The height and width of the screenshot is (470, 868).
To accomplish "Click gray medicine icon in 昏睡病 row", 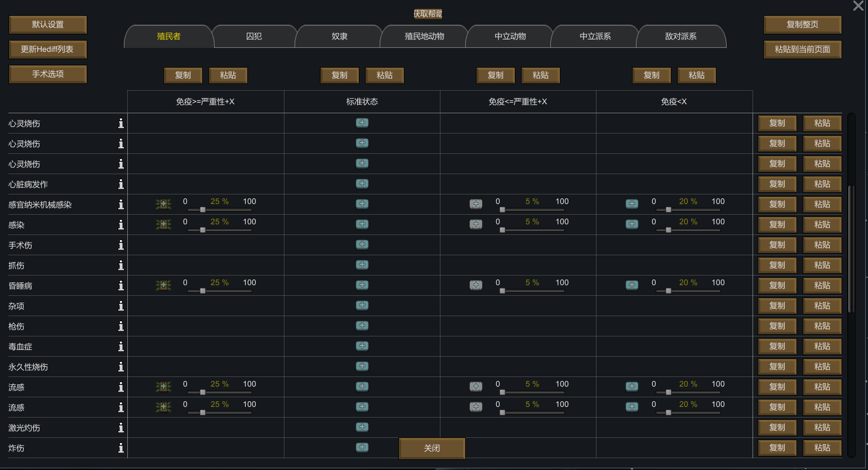I will (x=476, y=285).
